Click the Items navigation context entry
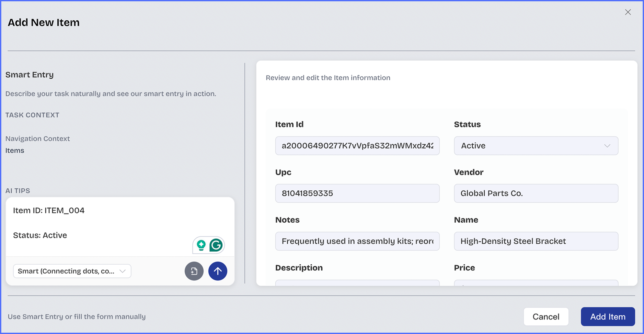This screenshot has width=644, height=334. coord(15,150)
